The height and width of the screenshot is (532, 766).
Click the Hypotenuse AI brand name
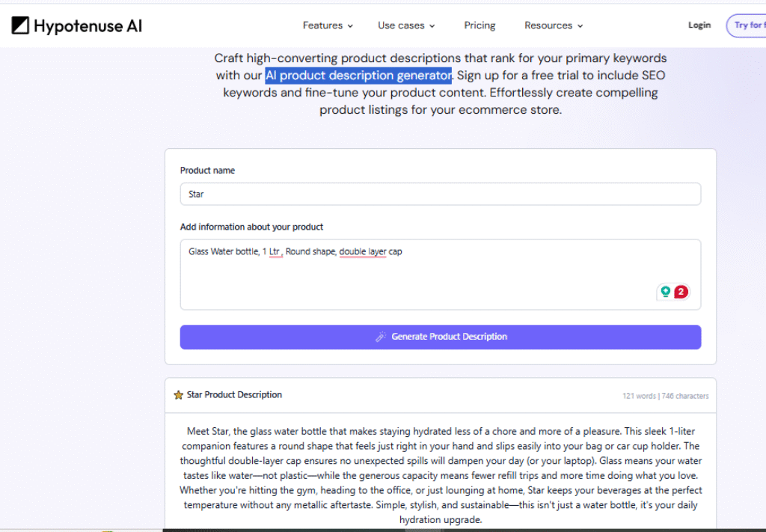(88, 26)
